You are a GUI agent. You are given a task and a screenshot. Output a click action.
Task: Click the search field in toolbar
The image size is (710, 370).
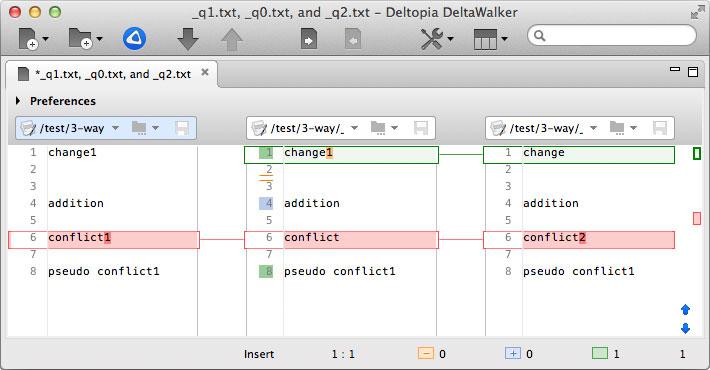tap(612, 35)
